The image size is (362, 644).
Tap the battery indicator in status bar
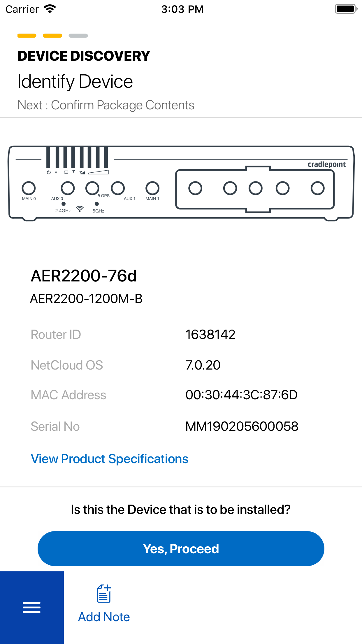pyautogui.click(x=346, y=9)
